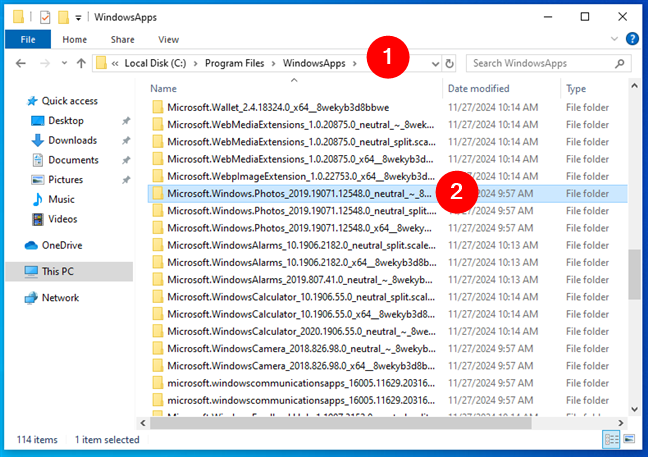Expand arrow after WindowsApps breadcrumb

(355, 64)
